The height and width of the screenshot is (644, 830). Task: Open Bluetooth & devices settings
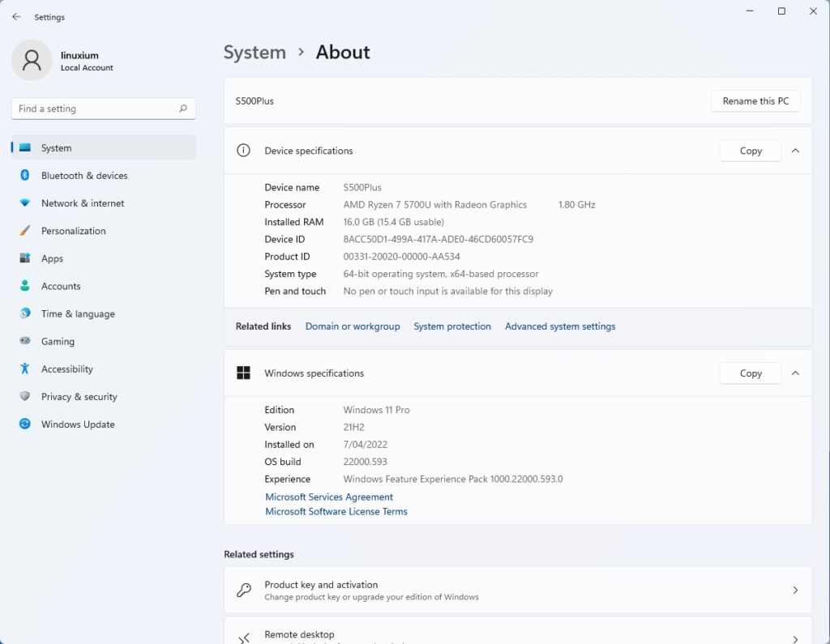tap(84, 176)
